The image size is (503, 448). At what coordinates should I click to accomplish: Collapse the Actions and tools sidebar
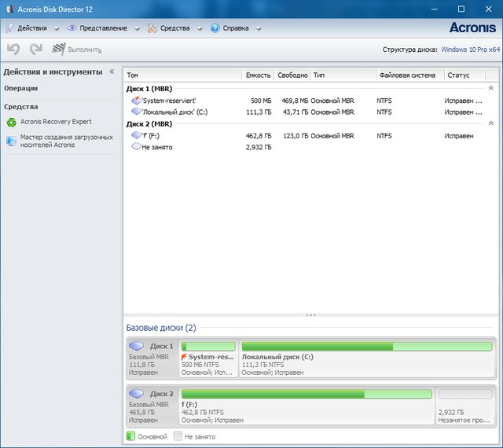click(112, 72)
